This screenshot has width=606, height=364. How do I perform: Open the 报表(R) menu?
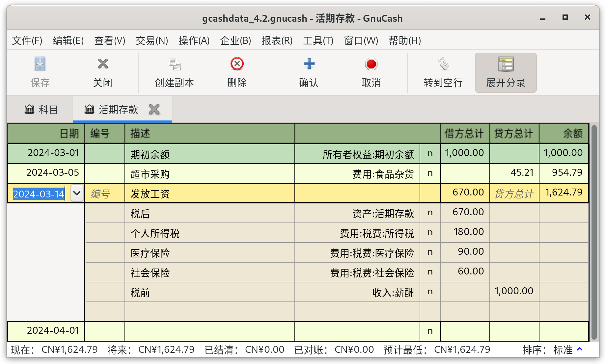click(277, 40)
